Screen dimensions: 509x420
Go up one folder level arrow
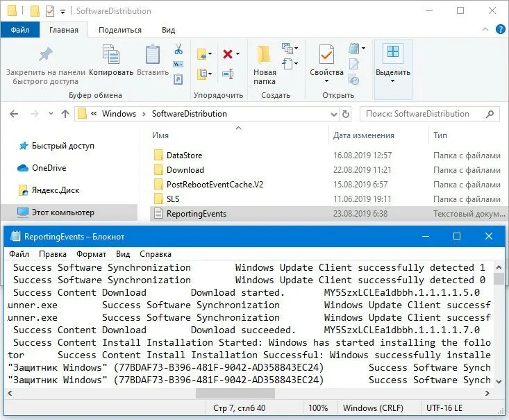point(65,114)
